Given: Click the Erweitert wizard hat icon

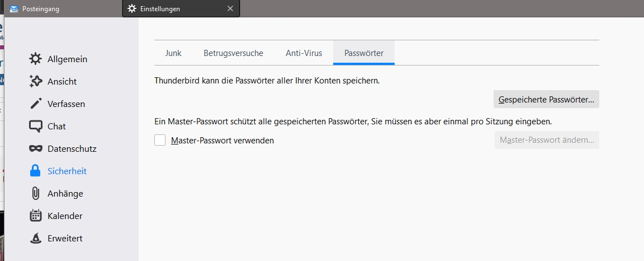Looking at the screenshot, I should coord(36,238).
